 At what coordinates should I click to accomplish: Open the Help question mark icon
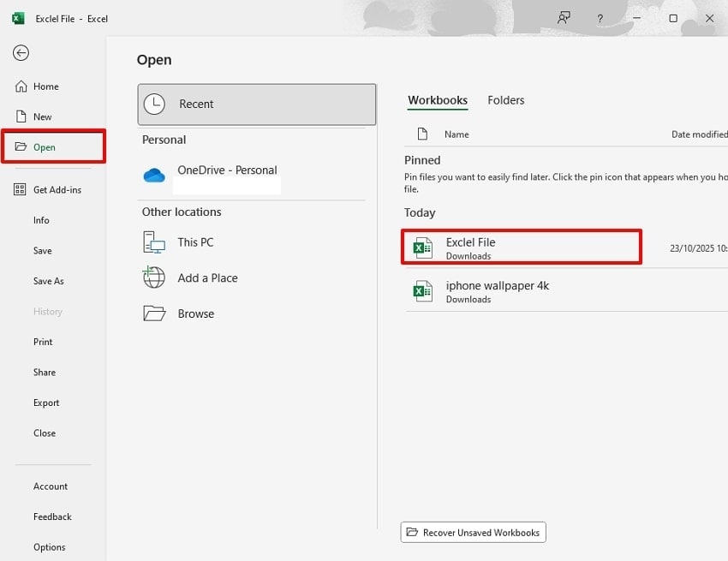point(600,18)
